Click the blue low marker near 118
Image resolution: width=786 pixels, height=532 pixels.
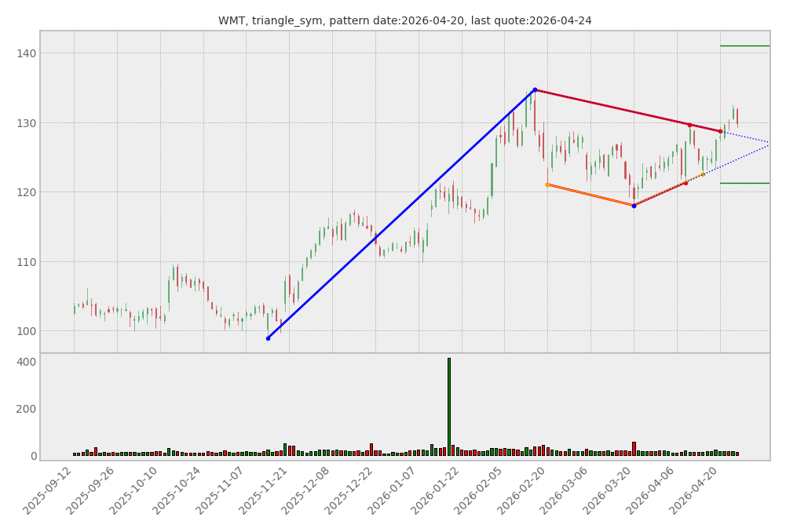[x=634, y=206]
